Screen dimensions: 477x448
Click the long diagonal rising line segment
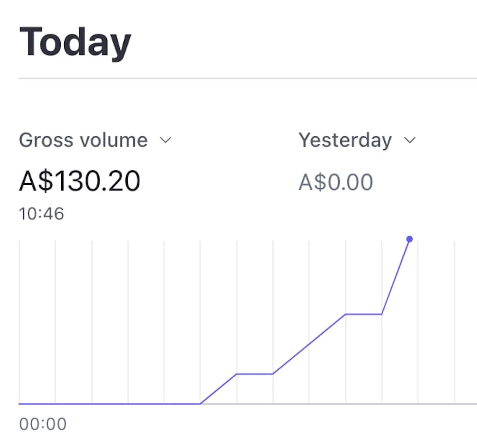point(309,344)
